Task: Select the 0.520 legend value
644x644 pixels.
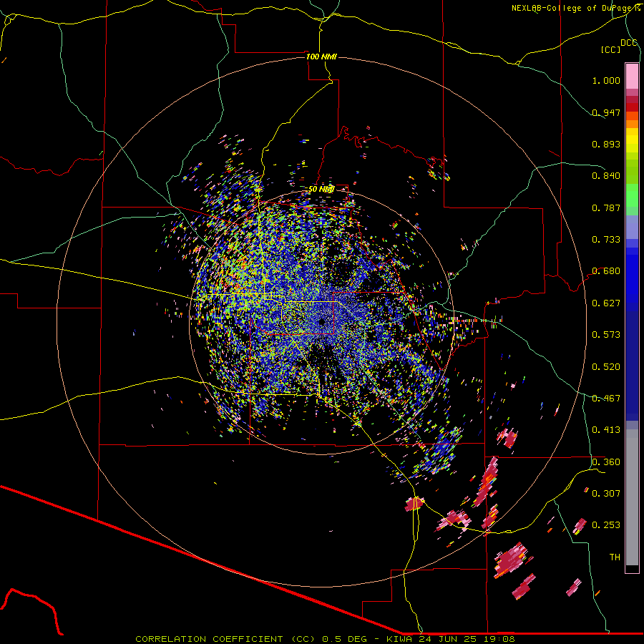Action: coord(606,367)
